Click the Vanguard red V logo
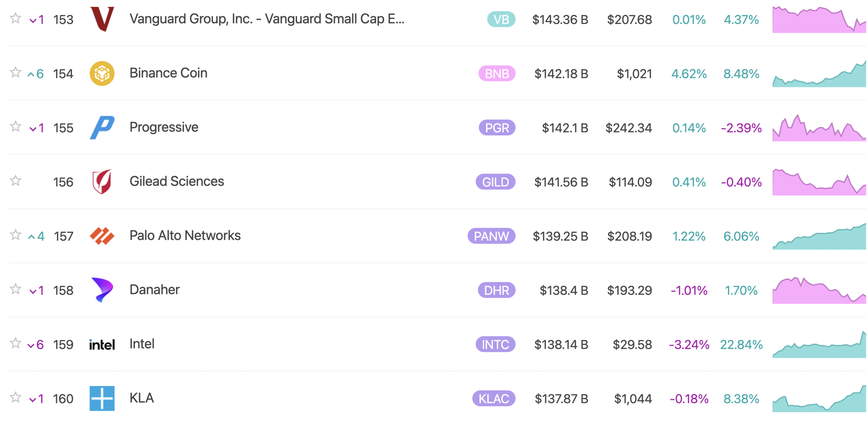868x424 pixels. tap(102, 19)
